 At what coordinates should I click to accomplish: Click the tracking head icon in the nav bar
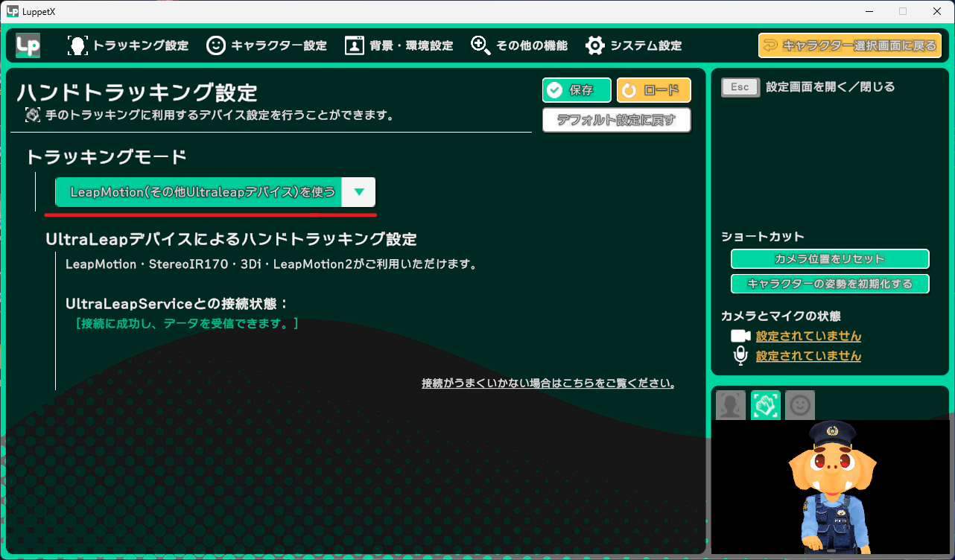(77, 45)
